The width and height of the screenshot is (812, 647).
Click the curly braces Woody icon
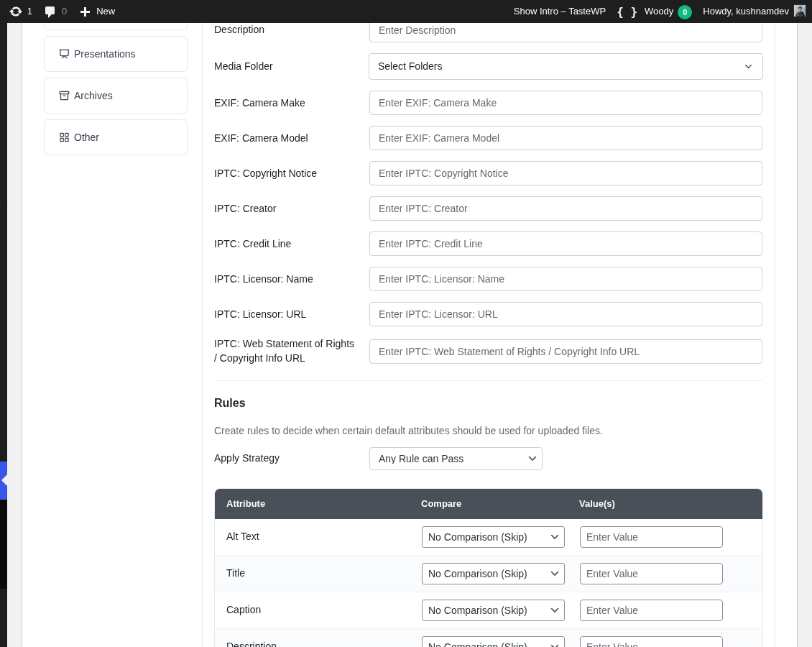coord(627,12)
